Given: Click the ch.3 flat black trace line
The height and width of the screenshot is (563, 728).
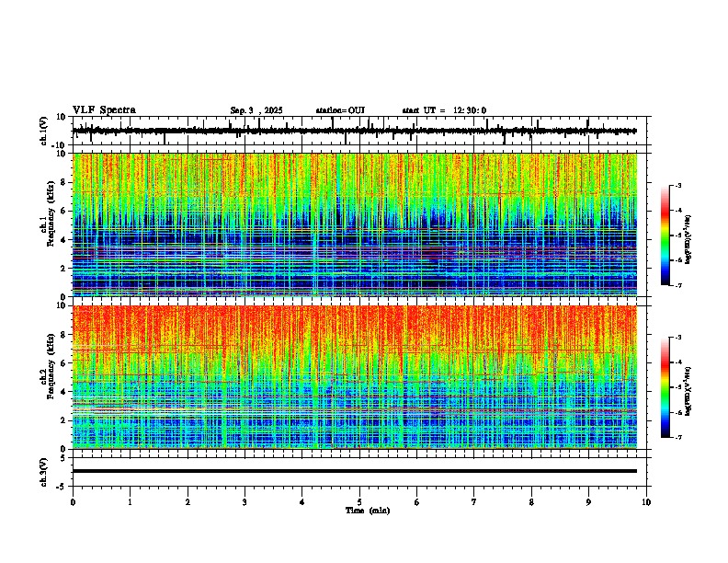Looking at the screenshot, I should [x=355, y=471].
